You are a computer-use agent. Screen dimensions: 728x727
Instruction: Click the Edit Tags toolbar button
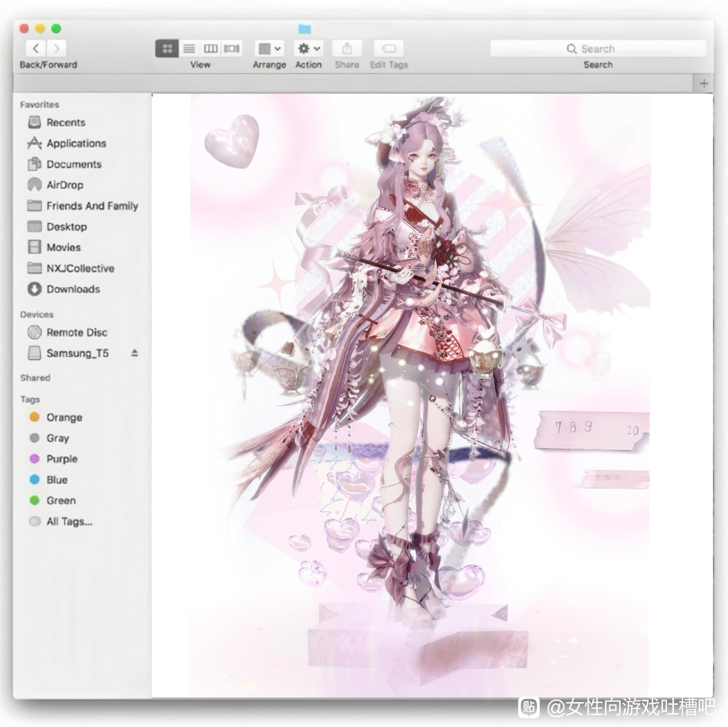(389, 48)
